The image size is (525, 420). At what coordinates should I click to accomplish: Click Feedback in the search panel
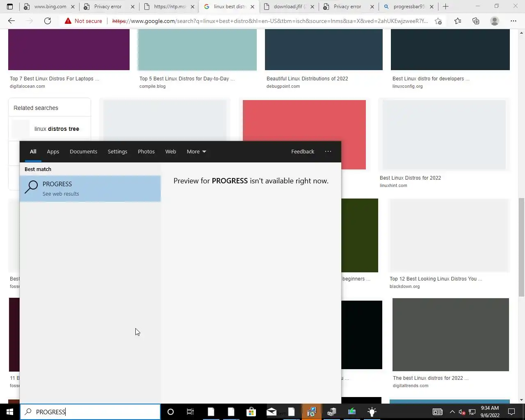coord(303,151)
